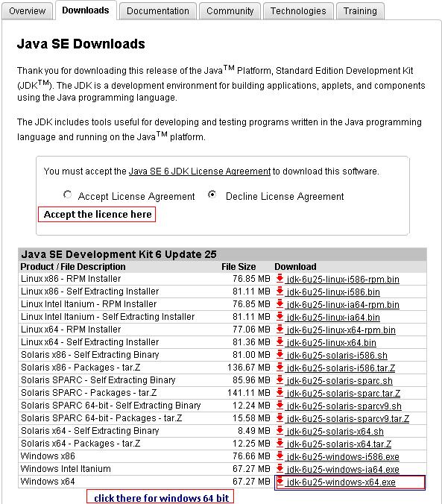Viewport: 442px width, 504px height.
Task: Click the 'Java SE Downloads' page heading
Action: [81, 44]
